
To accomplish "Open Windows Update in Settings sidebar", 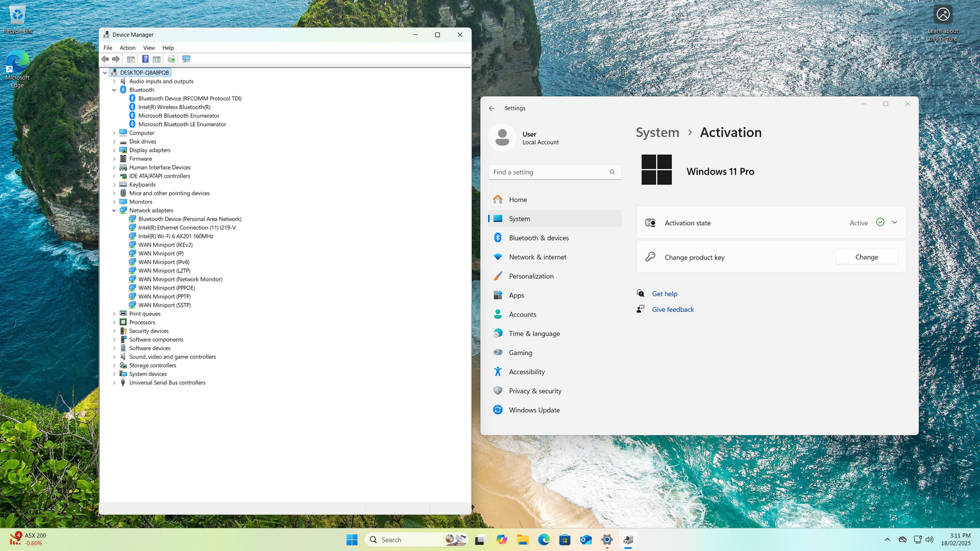I will point(555,410).
